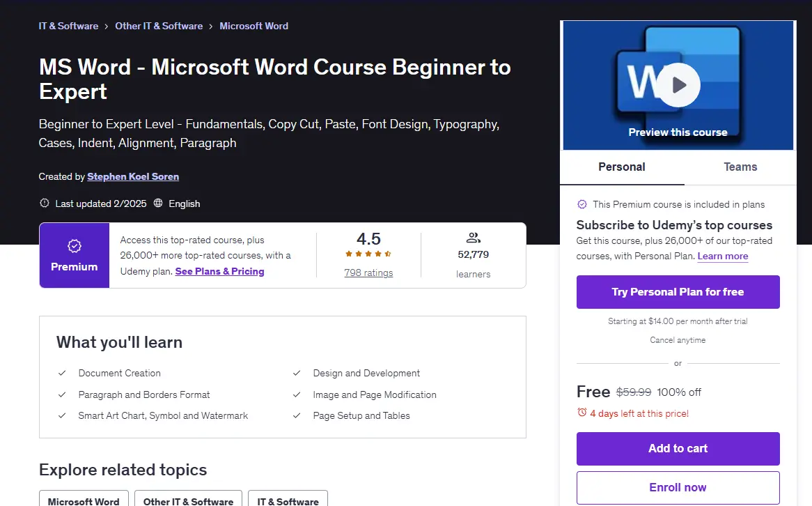Click the Add to cart button
The height and width of the screenshot is (506, 812).
click(x=678, y=448)
